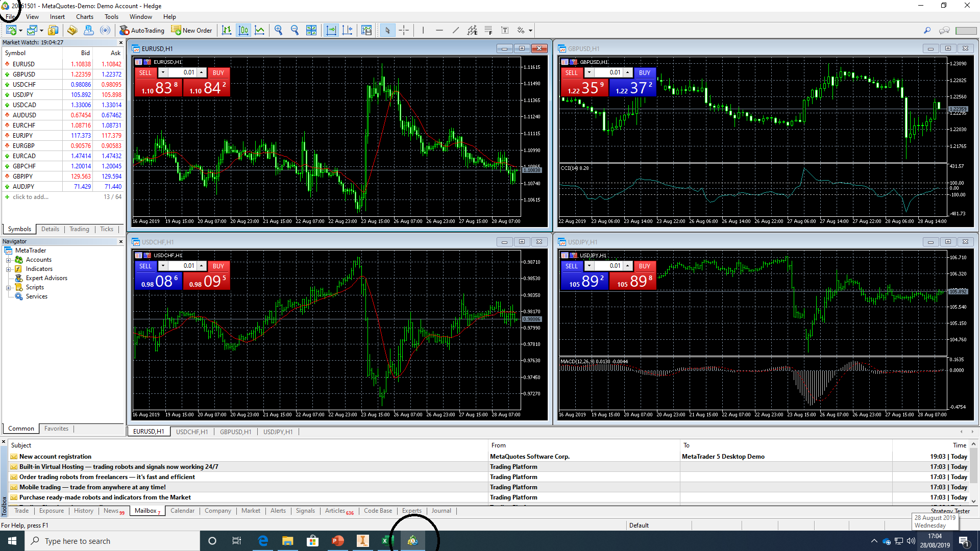Viewport: 980px width, 551px height.
Task: Open the new chart dropdown arrow
Action: coord(20,31)
